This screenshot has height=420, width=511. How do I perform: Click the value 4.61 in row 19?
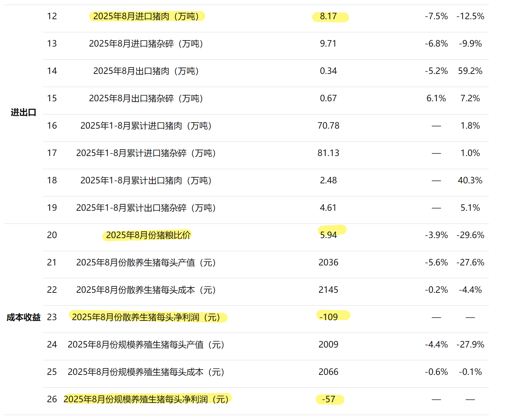point(328,208)
